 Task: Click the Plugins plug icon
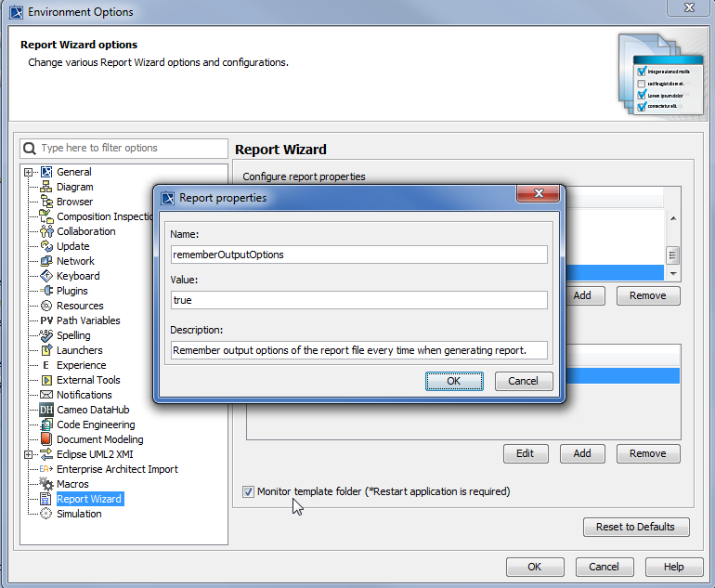click(46, 291)
